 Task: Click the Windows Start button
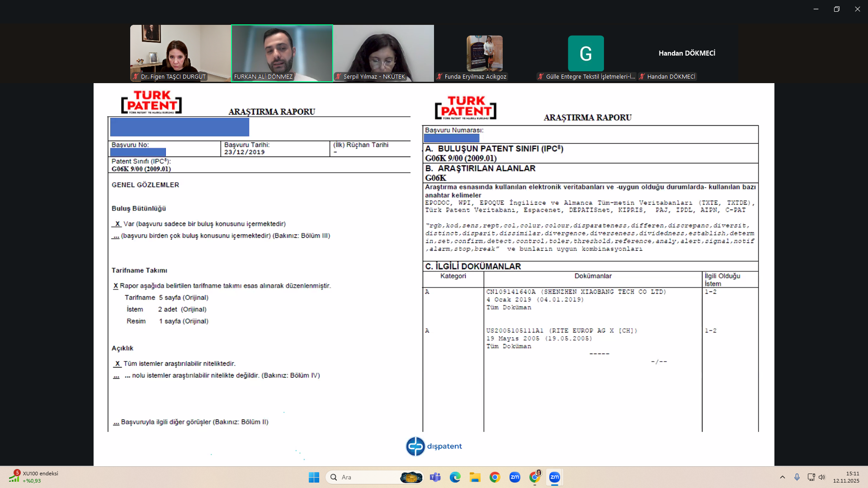click(314, 477)
